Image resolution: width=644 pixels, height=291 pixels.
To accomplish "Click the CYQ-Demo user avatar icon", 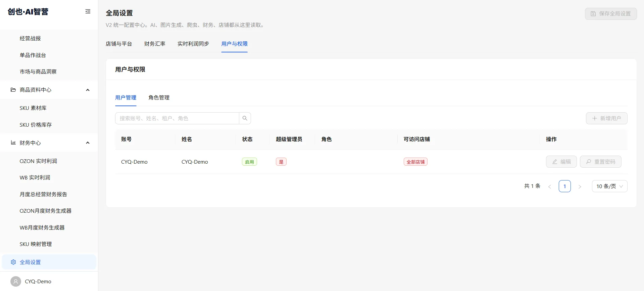I will [15, 282].
